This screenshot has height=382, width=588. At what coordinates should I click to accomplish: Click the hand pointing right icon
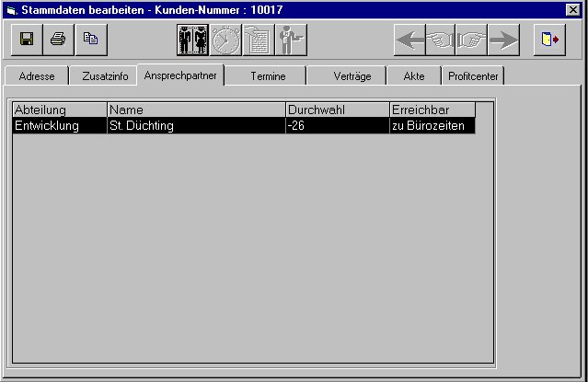click(x=473, y=41)
